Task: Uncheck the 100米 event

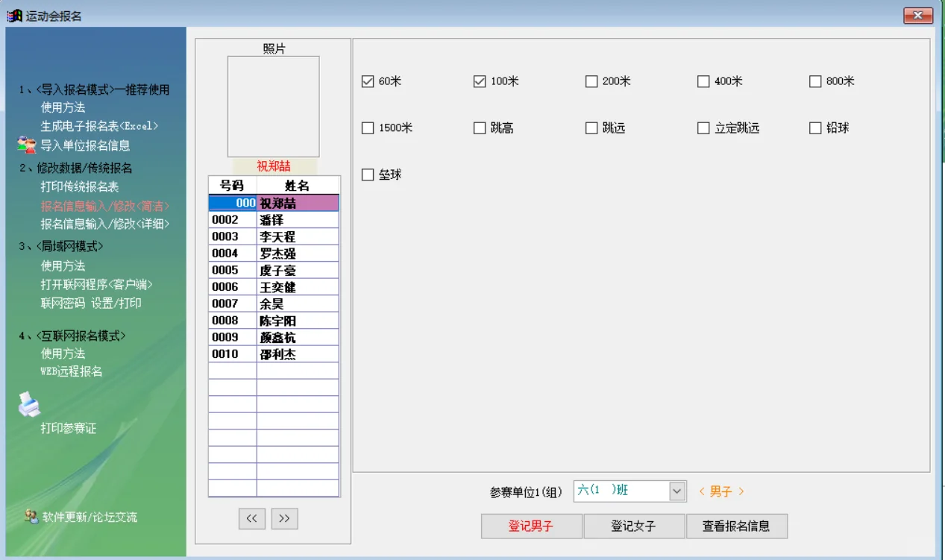Action: [479, 81]
